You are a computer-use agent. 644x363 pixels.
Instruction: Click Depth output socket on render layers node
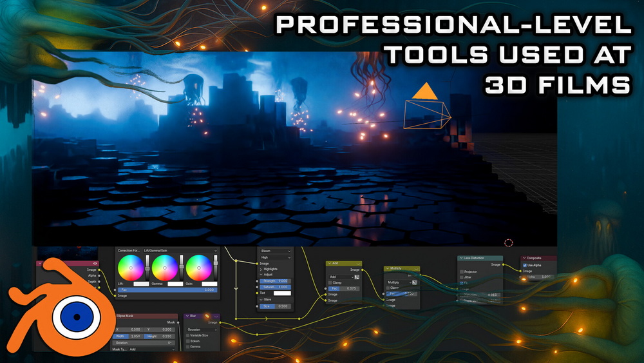click(x=99, y=282)
